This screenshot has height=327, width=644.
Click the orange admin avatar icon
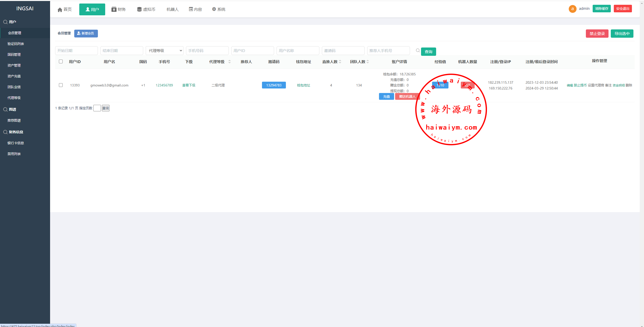(572, 9)
